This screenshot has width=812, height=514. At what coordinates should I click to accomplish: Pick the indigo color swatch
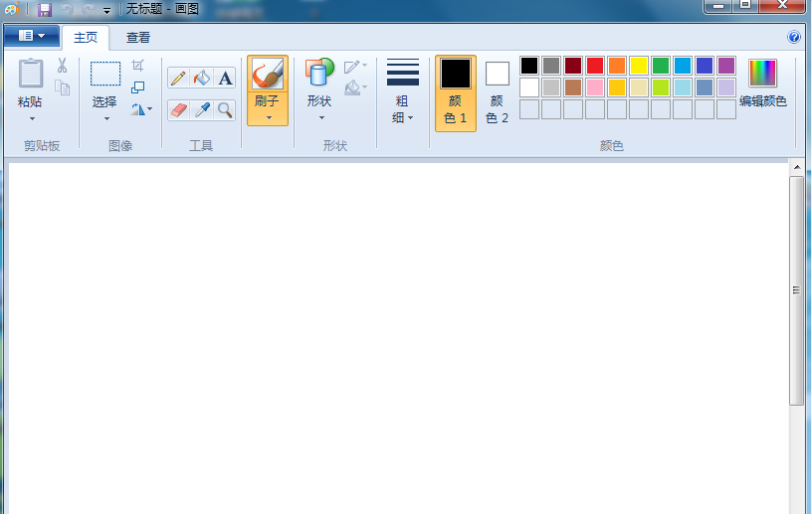click(705, 66)
